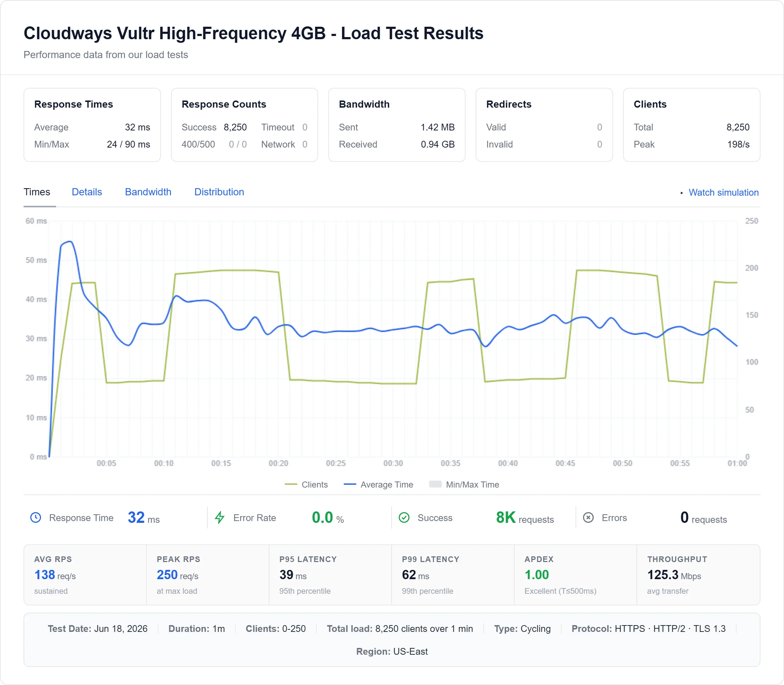The image size is (784, 685).
Task: Toggle the Min/Max Time legend swatch
Action: 435,484
